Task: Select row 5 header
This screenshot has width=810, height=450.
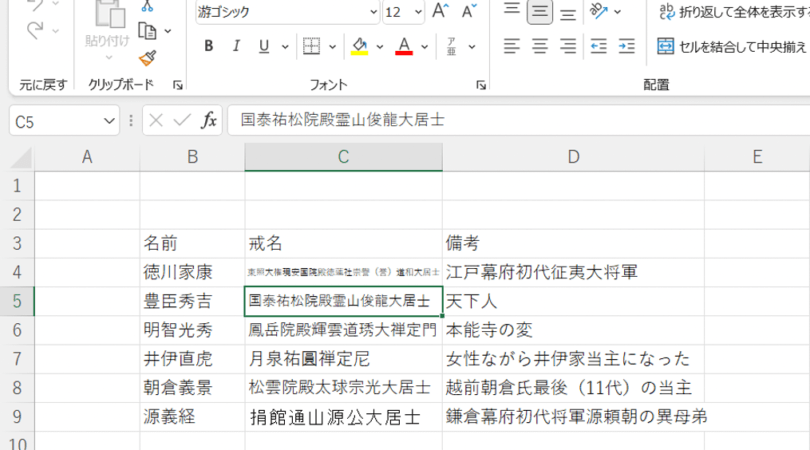Action: [x=17, y=301]
